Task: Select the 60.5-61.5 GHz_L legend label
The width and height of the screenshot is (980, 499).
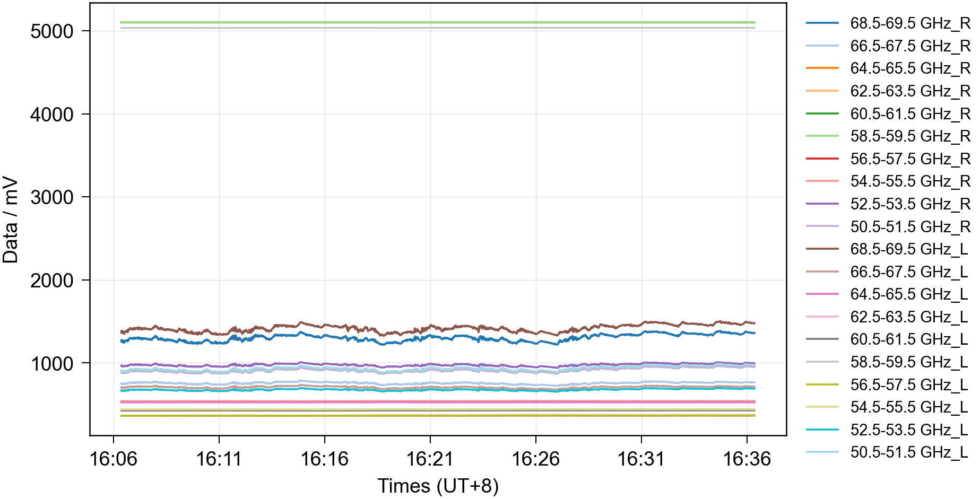Action: [x=908, y=339]
